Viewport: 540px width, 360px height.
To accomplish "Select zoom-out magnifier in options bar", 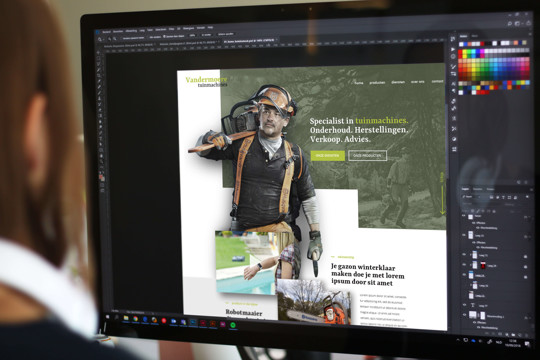I will click(x=114, y=39).
